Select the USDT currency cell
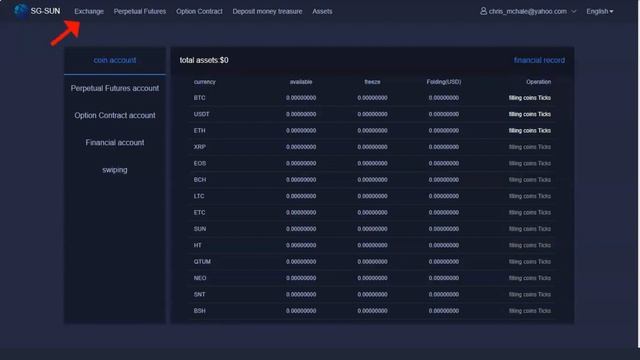 pos(202,114)
